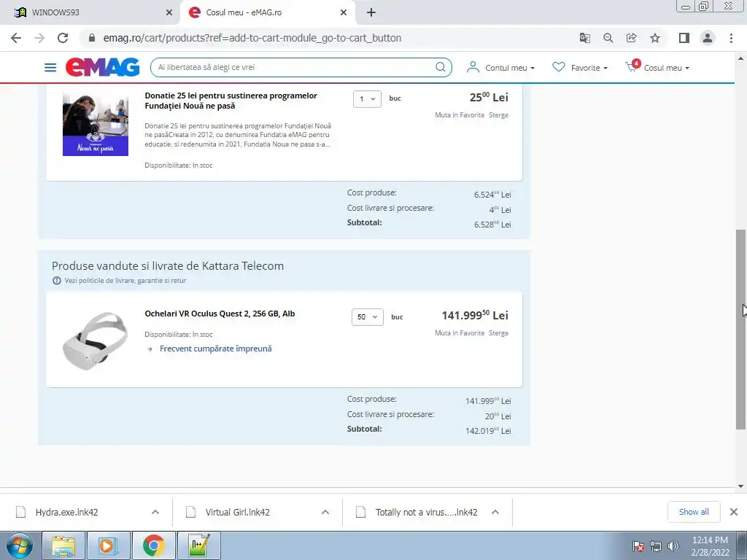Click Show all downloads
Viewport: 747px width, 560px height.
694,512
